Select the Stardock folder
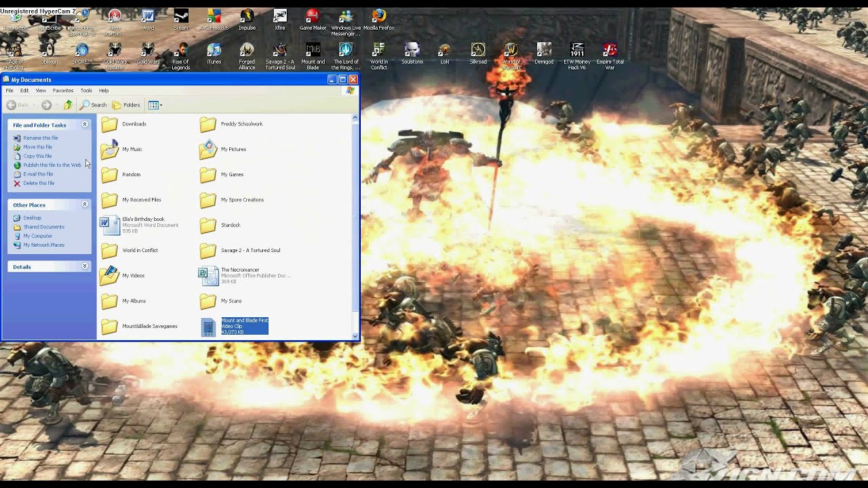The height and width of the screenshot is (488, 868). tap(221, 225)
